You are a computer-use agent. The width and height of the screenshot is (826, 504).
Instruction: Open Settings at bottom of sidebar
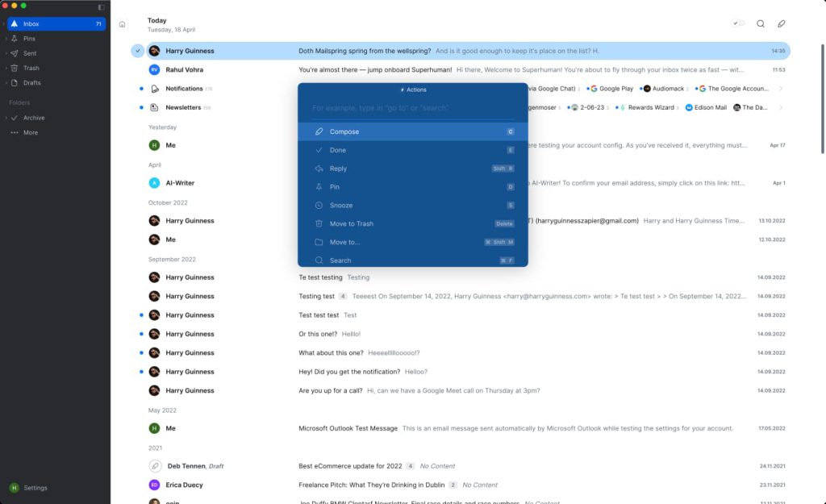pos(30,488)
